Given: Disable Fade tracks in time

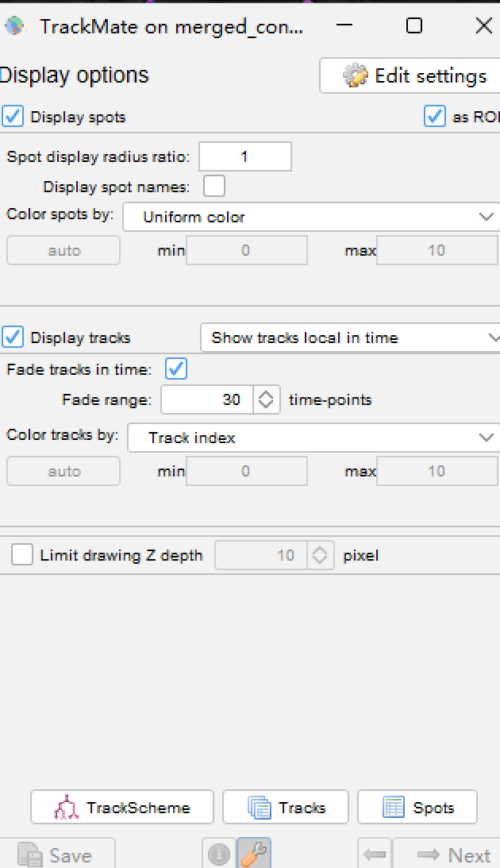Looking at the screenshot, I should coord(176,369).
